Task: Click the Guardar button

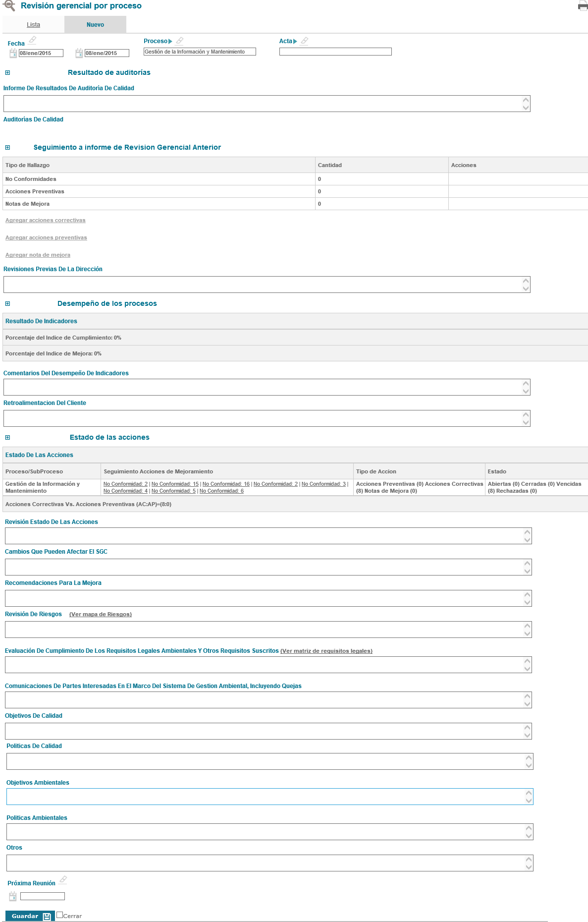Action: coord(30,916)
